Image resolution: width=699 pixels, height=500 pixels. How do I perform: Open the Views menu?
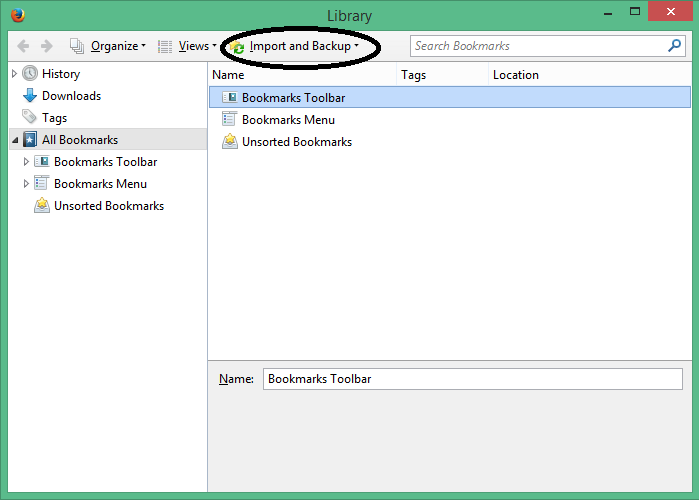click(197, 46)
